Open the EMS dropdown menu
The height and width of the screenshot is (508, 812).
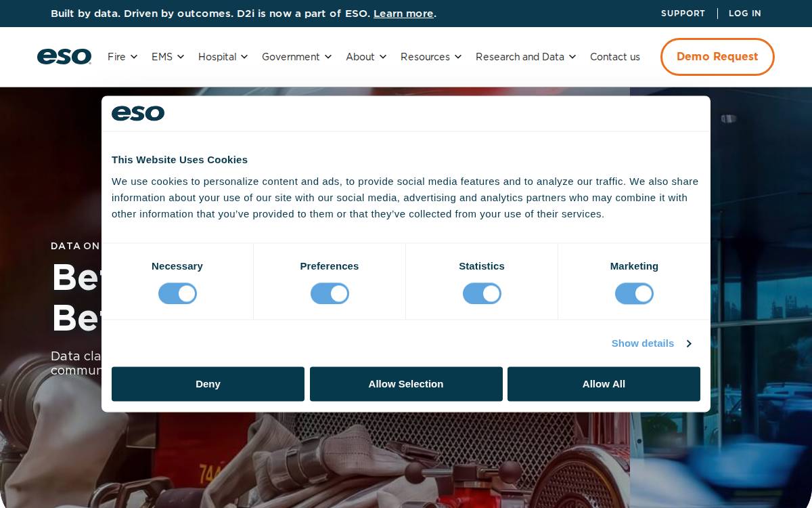click(x=168, y=57)
